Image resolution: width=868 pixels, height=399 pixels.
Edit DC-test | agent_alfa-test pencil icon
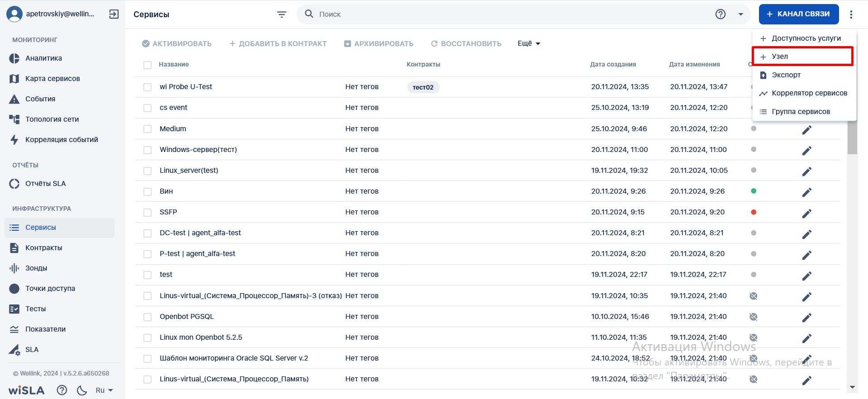pos(807,234)
